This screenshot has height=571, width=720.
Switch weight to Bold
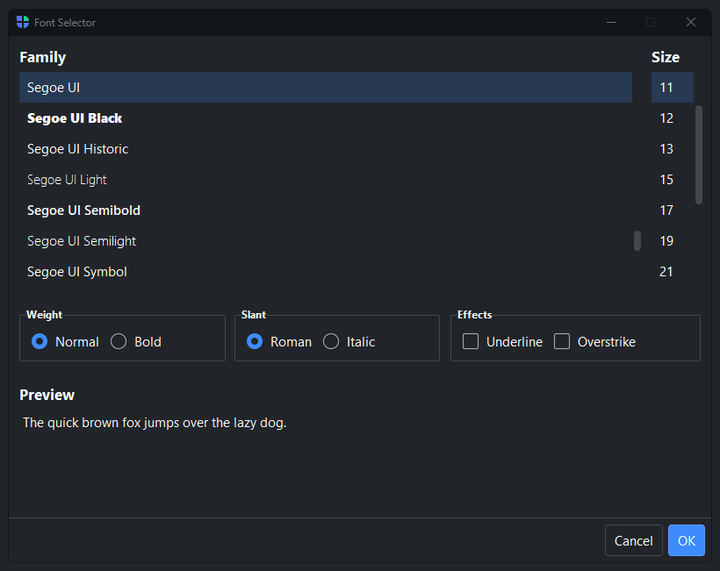point(118,341)
